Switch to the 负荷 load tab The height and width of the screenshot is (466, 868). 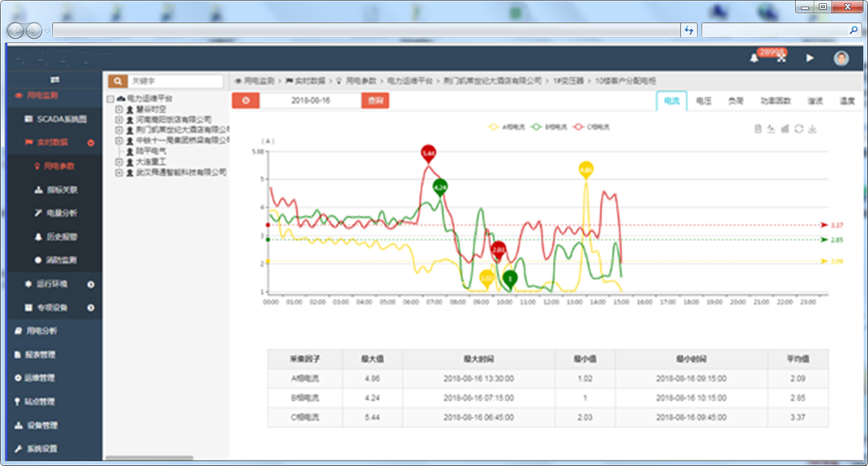(x=735, y=101)
